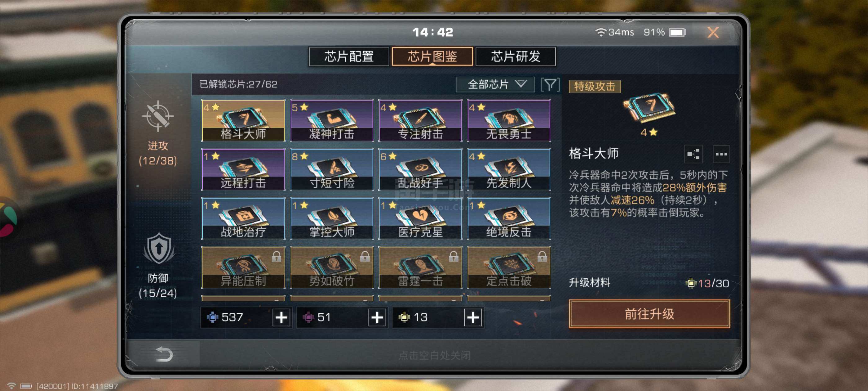
Task: Add yellow chip currency with plus icon
Action: coord(473,317)
